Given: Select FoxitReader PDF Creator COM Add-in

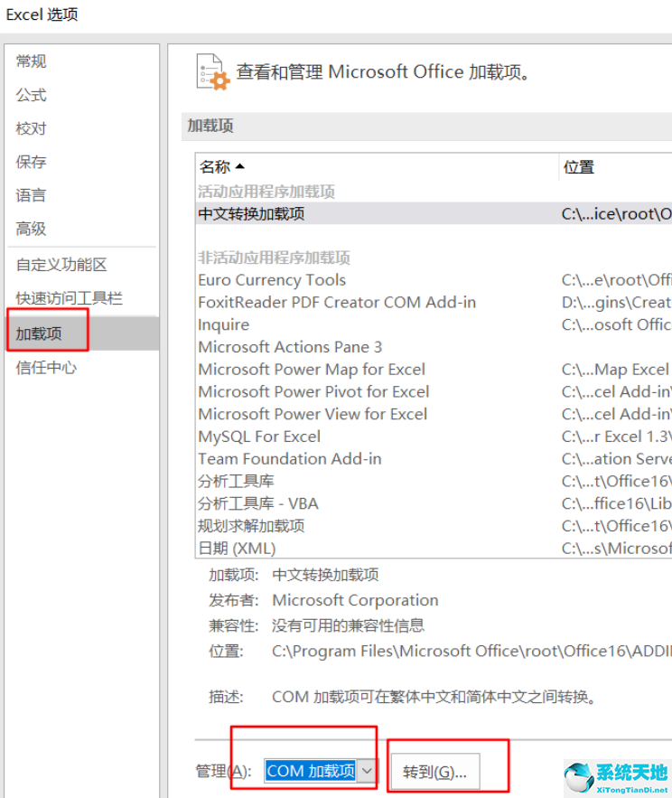Looking at the screenshot, I should (x=434, y=303).
